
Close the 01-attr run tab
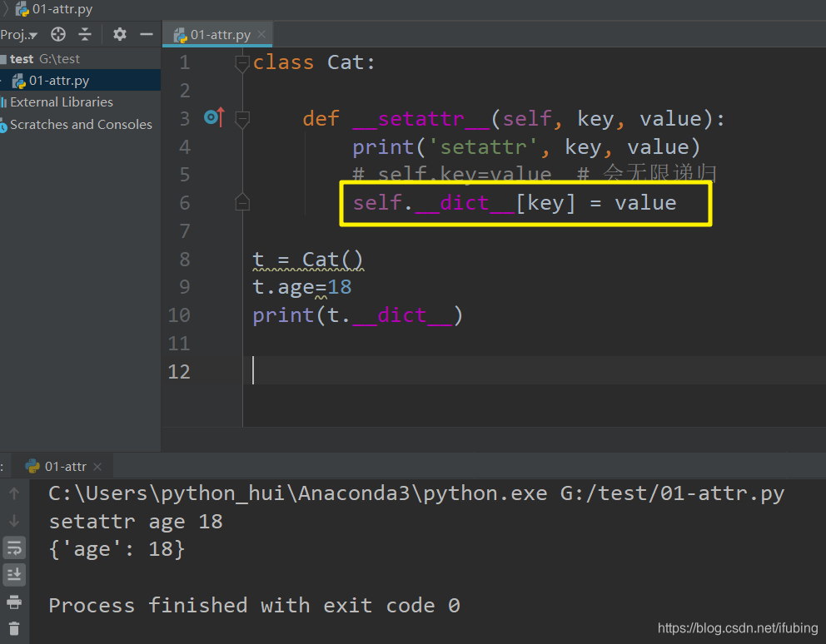pos(97,467)
